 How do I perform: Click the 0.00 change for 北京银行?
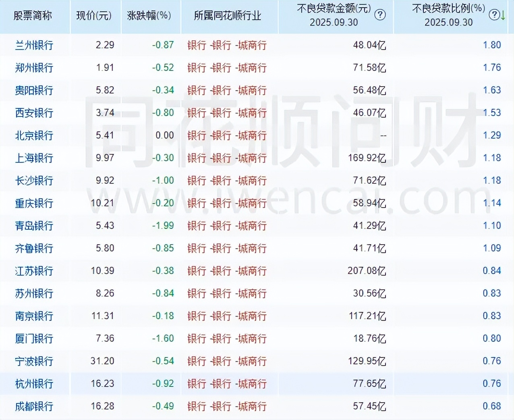pos(165,135)
